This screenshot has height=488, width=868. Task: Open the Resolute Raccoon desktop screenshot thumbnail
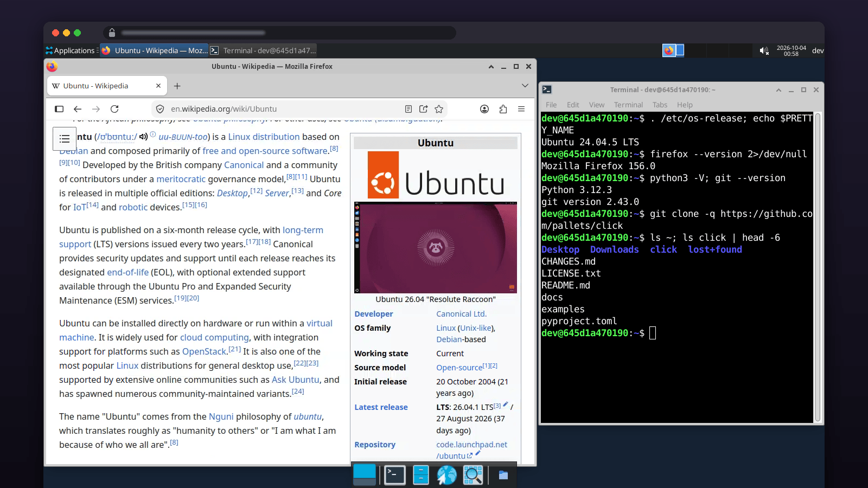tap(436, 247)
